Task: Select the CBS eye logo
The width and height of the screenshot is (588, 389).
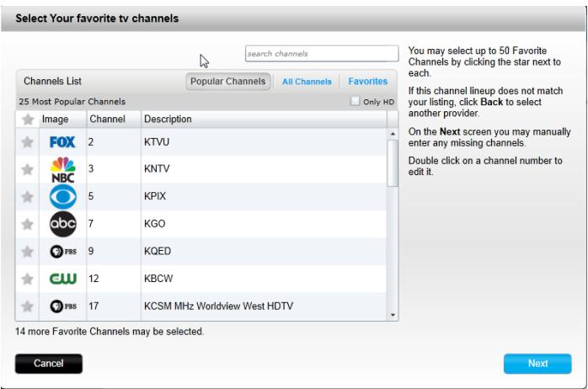Action: (63, 197)
